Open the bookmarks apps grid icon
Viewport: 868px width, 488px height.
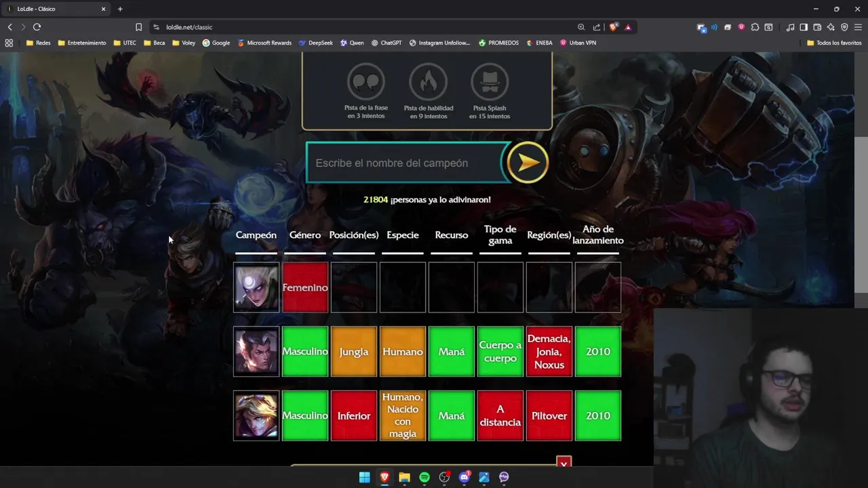tap(9, 43)
